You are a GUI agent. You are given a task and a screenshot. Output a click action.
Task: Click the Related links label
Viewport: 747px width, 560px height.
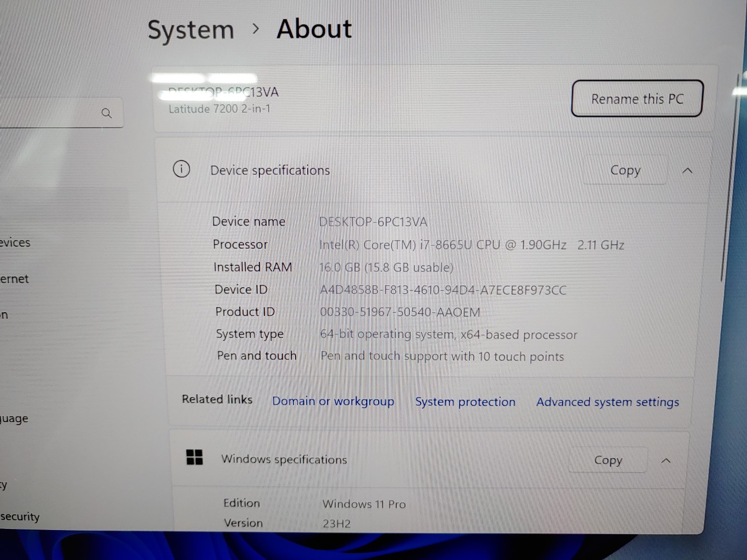click(217, 399)
